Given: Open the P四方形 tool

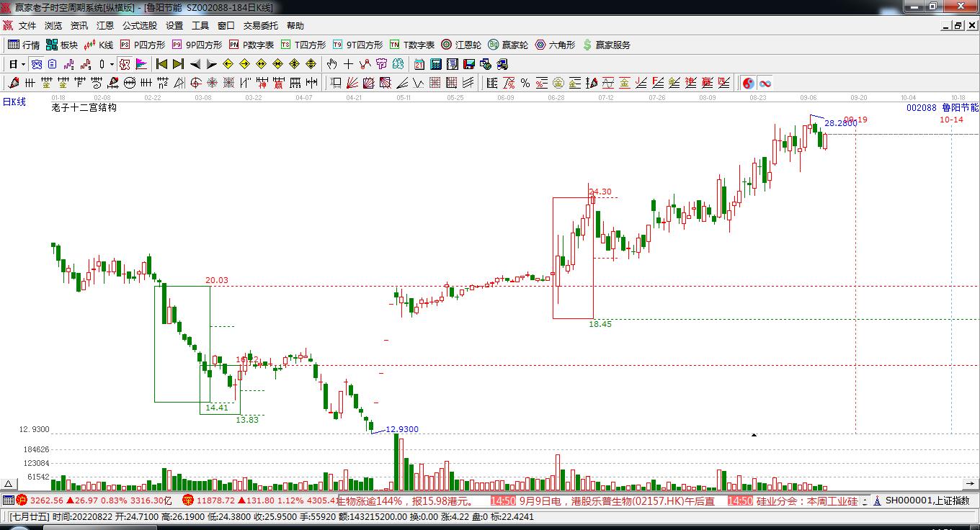Looking at the screenshot, I should pos(143,45).
